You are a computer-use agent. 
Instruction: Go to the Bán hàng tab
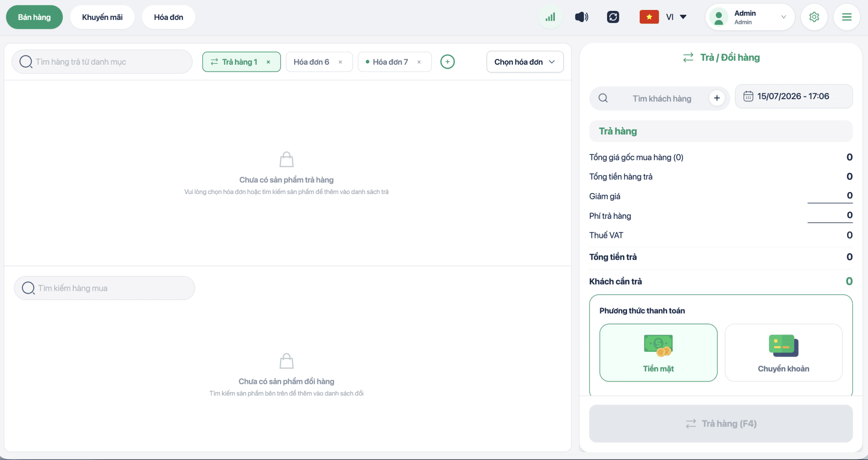[x=34, y=17]
